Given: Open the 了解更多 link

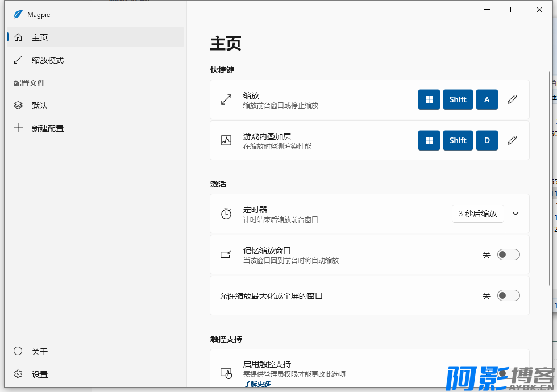Looking at the screenshot, I should (x=257, y=383).
